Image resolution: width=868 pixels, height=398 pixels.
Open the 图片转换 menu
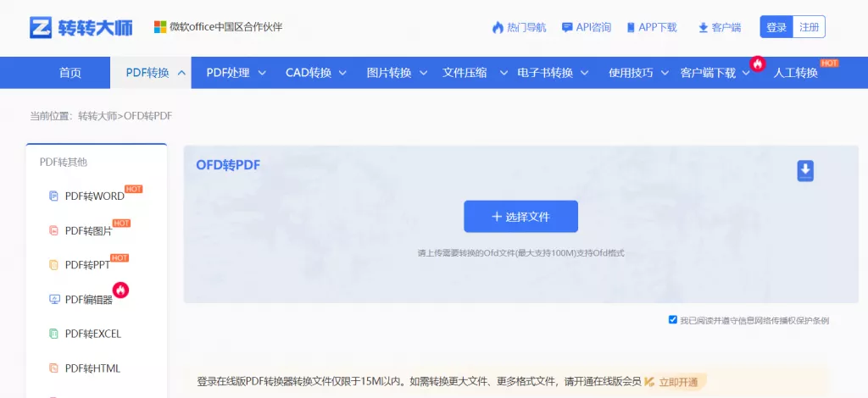[389, 73]
